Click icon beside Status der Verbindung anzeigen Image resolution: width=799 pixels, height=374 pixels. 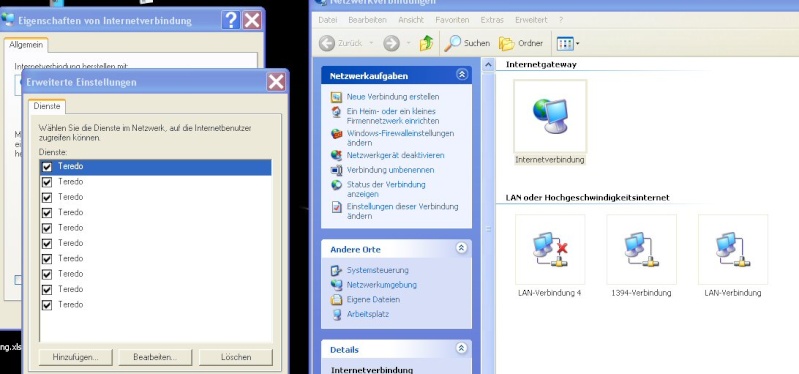pyautogui.click(x=336, y=185)
